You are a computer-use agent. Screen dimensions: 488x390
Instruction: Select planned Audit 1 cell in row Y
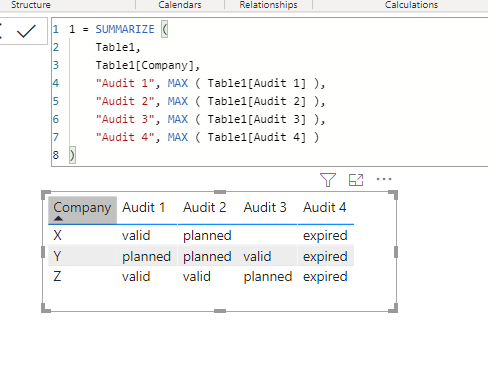pyautogui.click(x=146, y=256)
